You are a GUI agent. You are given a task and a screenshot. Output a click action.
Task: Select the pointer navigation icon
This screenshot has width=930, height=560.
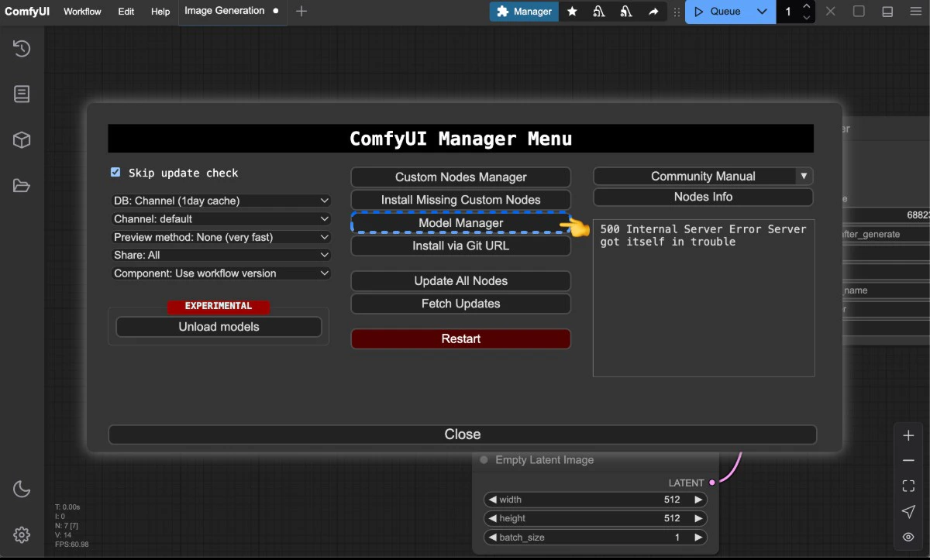pyautogui.click(x=908, y=511)
